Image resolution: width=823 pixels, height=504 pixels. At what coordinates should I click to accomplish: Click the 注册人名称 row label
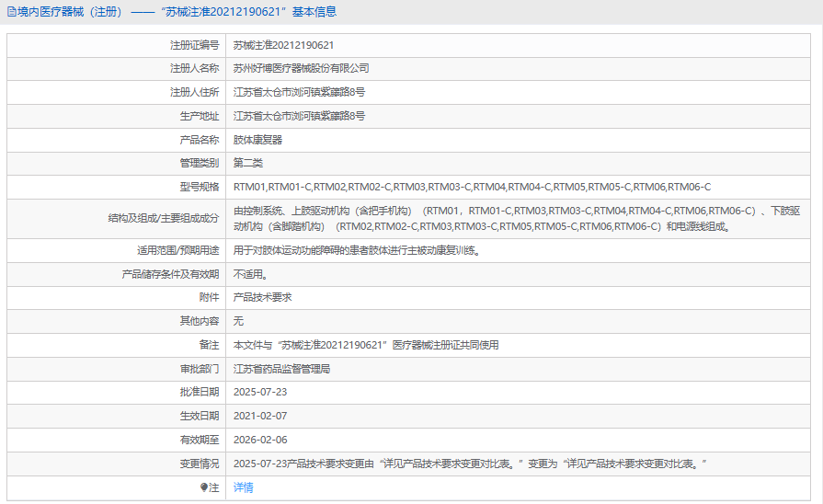(x=194, y=68)
